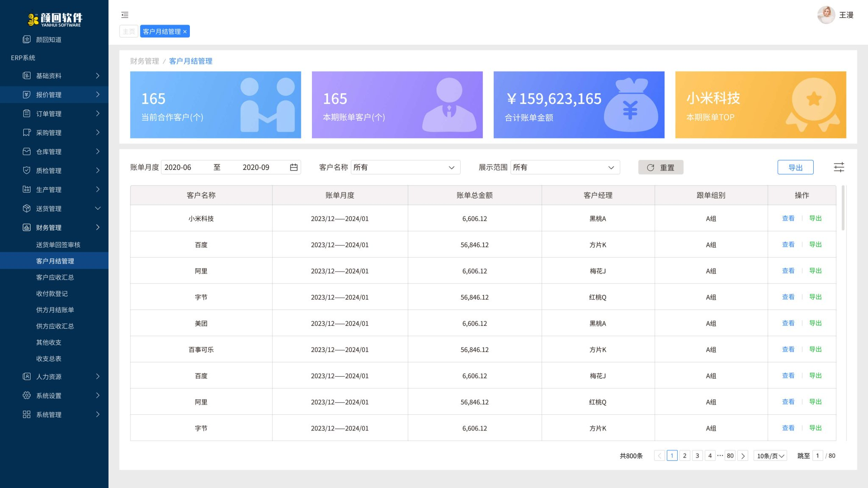Click the 系统管理 grid icon
868x488 pixels.
[26, 414]
